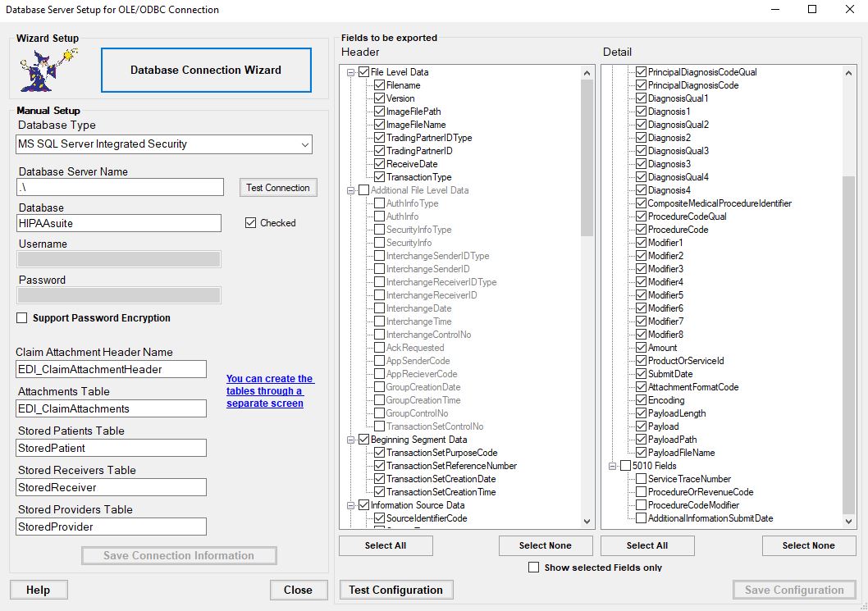Collapse the File Level Data node
Image resolution: width=868 pixels, height=611 pixels.
pyautogui.click(x=350, y=72)
